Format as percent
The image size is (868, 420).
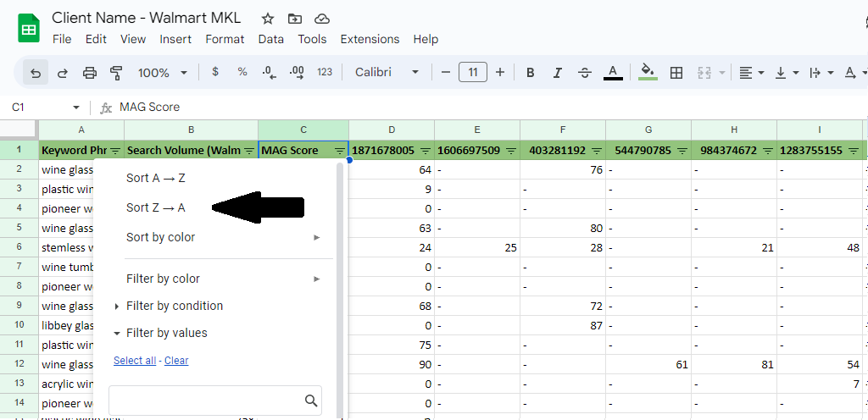pyautogui.click(x=242, y=72)
